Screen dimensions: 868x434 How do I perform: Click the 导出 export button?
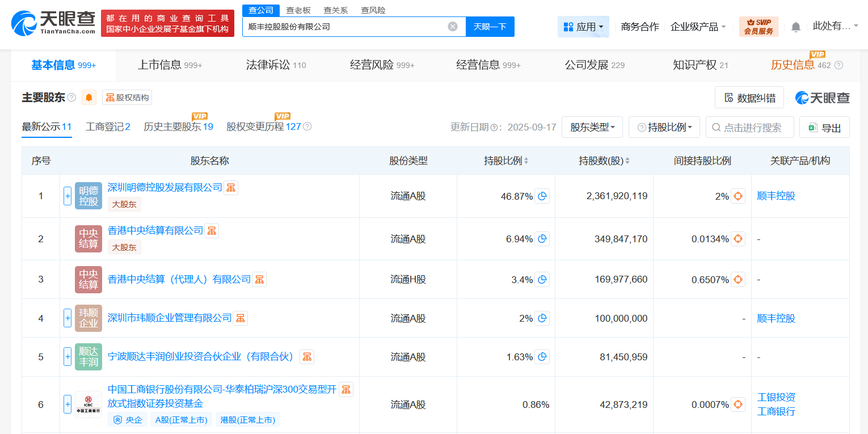(824, 128)
